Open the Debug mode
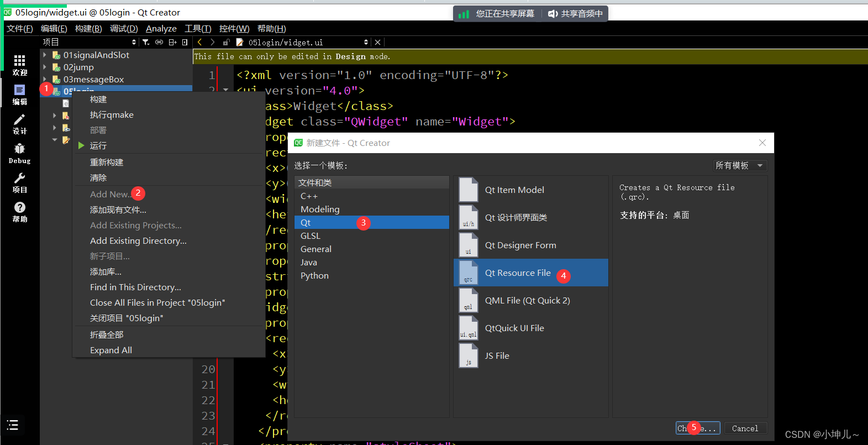 click(x=20, y=154)
